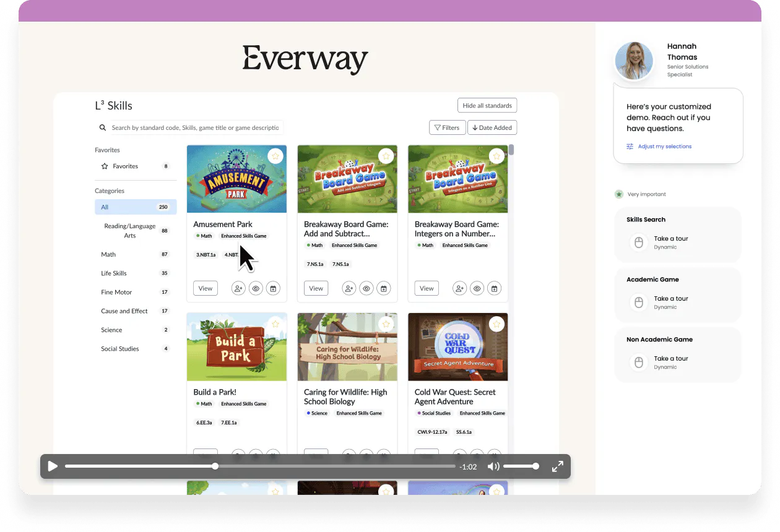780x532 pixels.
Task: Click assign-user icon on Integers on a Number card
Action: 459,288
